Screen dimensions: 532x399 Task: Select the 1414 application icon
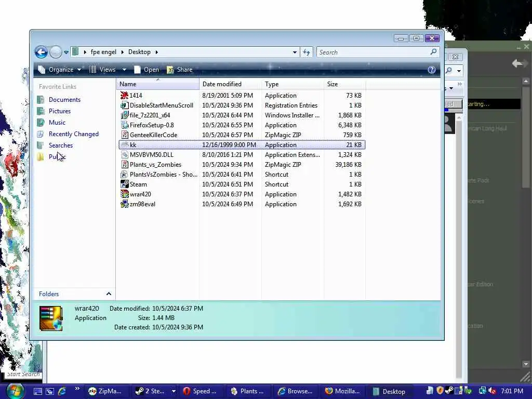[x=125, y=96]
